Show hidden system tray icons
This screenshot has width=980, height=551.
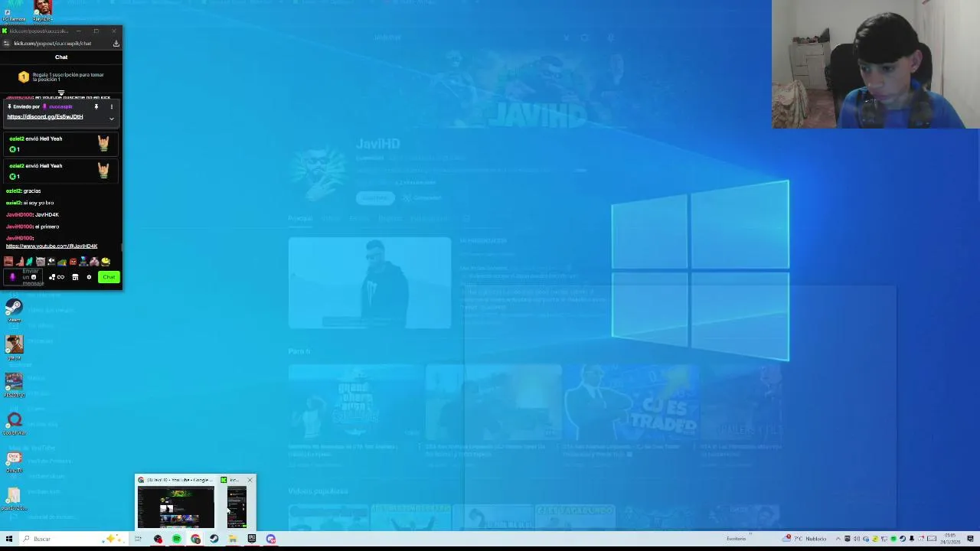(x=838, y=539)
